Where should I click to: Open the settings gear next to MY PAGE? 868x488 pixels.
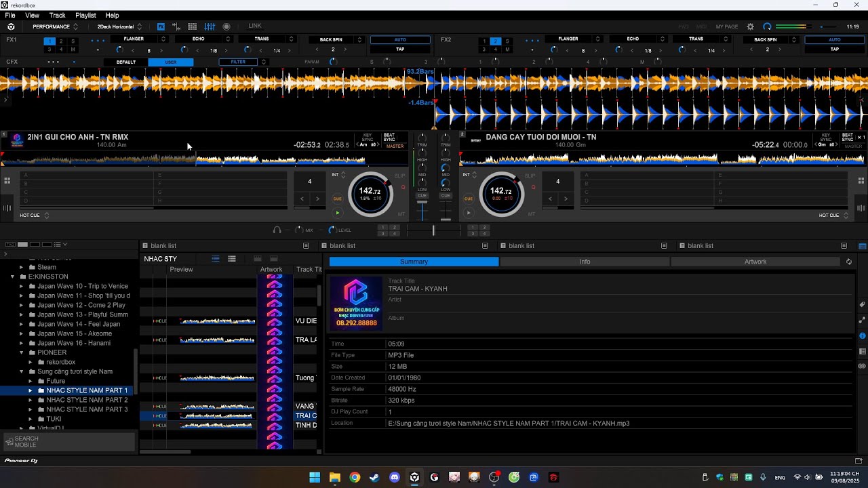pyautogui.click(x=750, y=26)
